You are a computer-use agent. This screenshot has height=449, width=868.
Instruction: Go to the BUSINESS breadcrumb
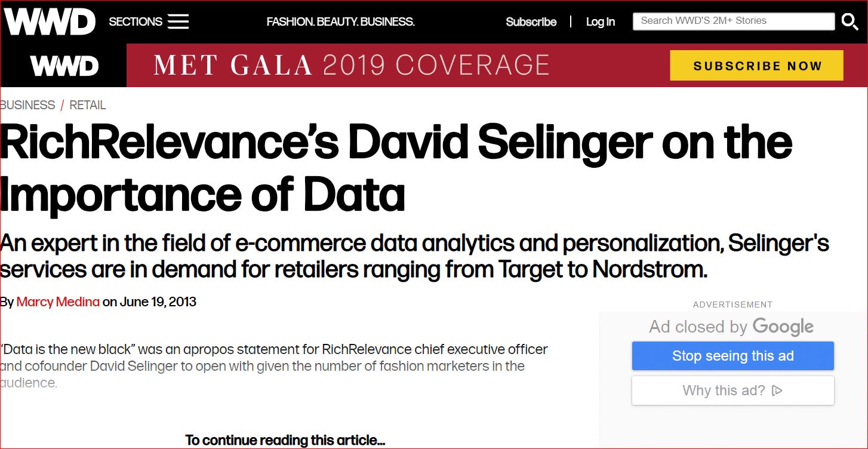(x=27, y=105)
